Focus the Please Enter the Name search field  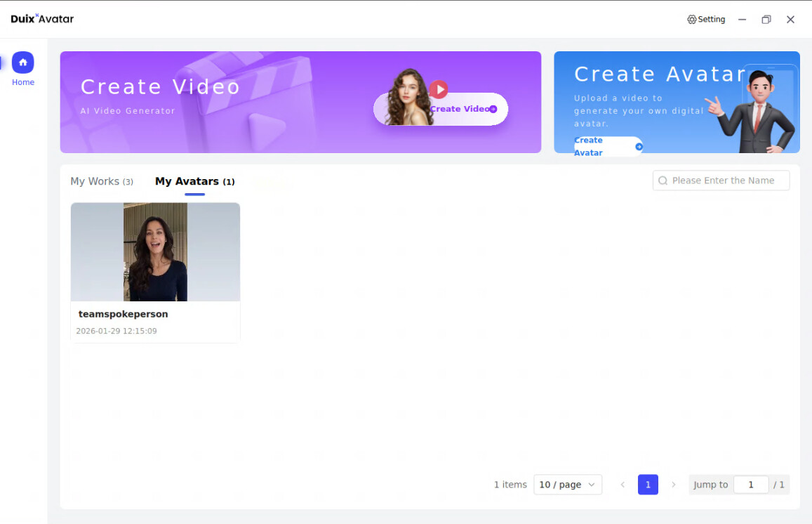tap(727, 181)
